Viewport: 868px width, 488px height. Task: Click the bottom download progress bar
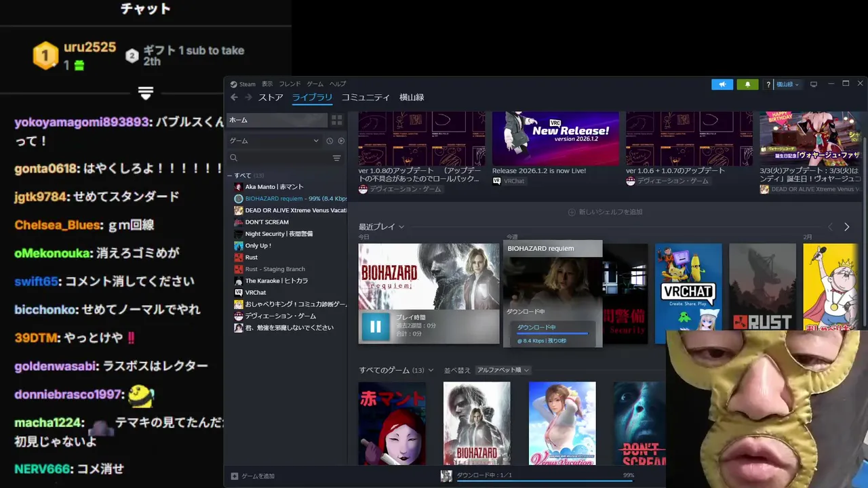point(545,481)
